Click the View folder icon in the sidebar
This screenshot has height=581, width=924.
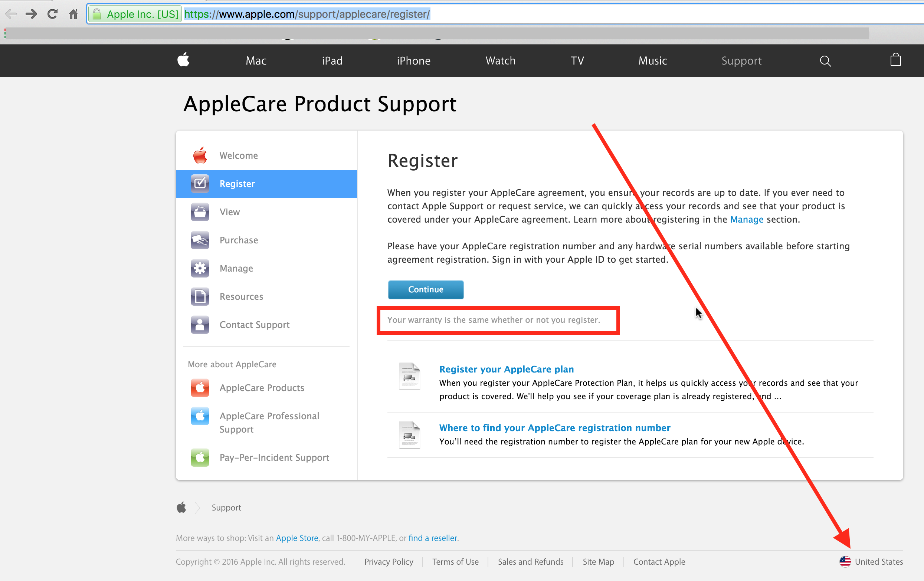point(200,212)
